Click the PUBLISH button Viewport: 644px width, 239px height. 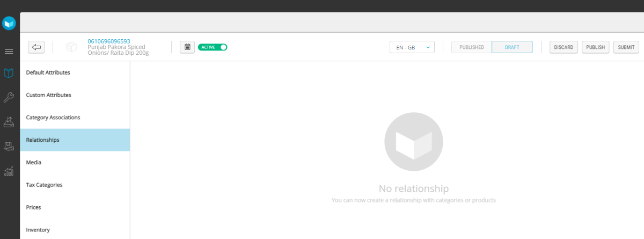[595, 47]
